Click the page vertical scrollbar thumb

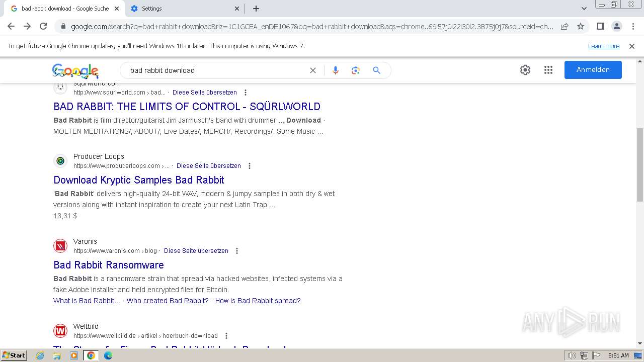(639, 165)
